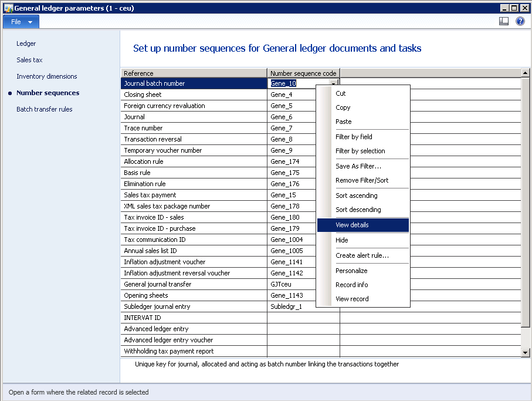The width and height of the screenshot is (532, 401).
Task: Switch to Batch transfer rules section
Action: [44, 109]
